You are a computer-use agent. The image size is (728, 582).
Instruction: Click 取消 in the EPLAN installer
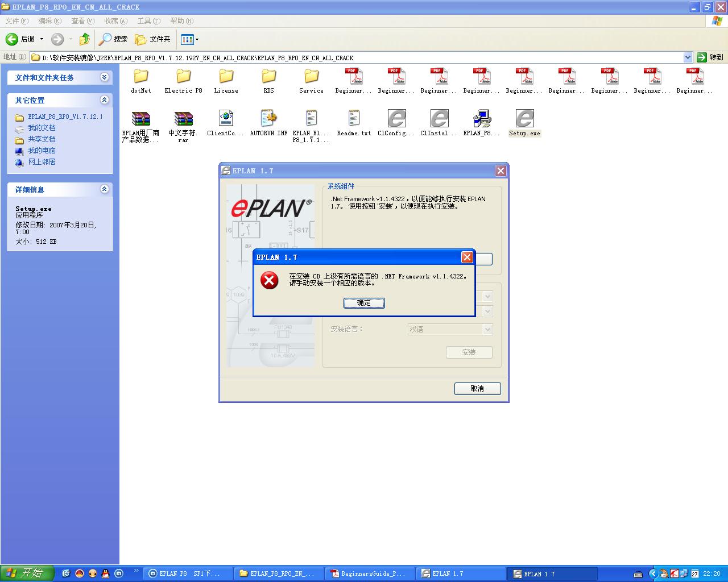[x=478, y=389]
